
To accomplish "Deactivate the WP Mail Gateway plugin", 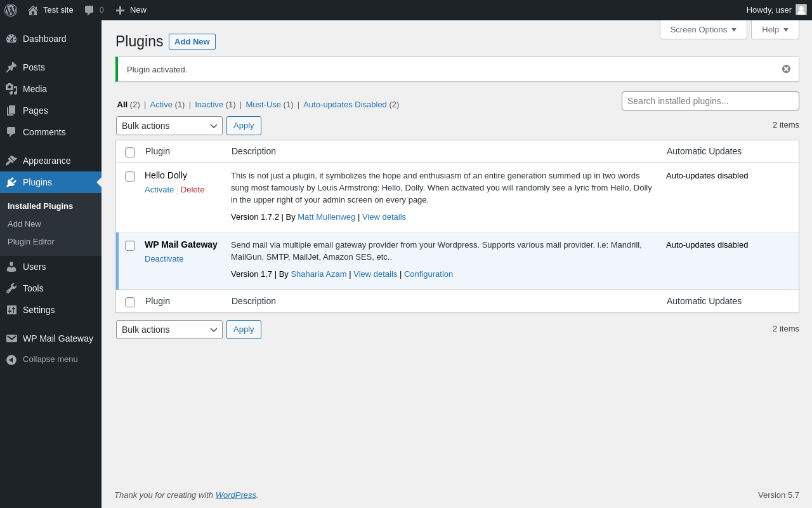I will pyautogui.click(x=164, y=259).
